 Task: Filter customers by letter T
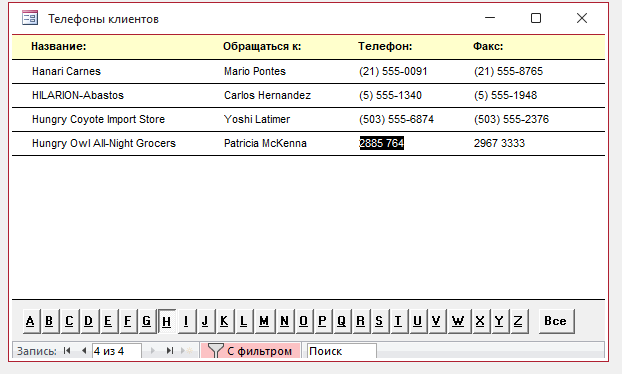coord(398,321)
